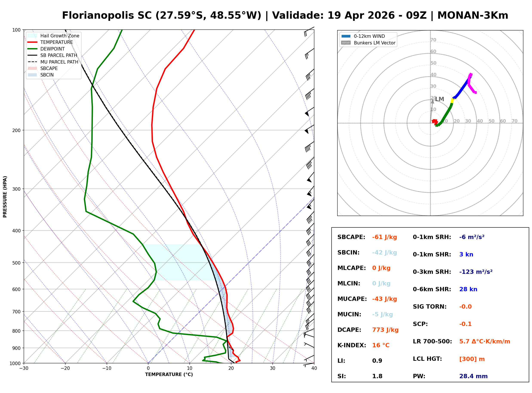532x393 pixels.
Task: Click the TEMPERATURE (°C) axis label
Action: click(169, 375)
